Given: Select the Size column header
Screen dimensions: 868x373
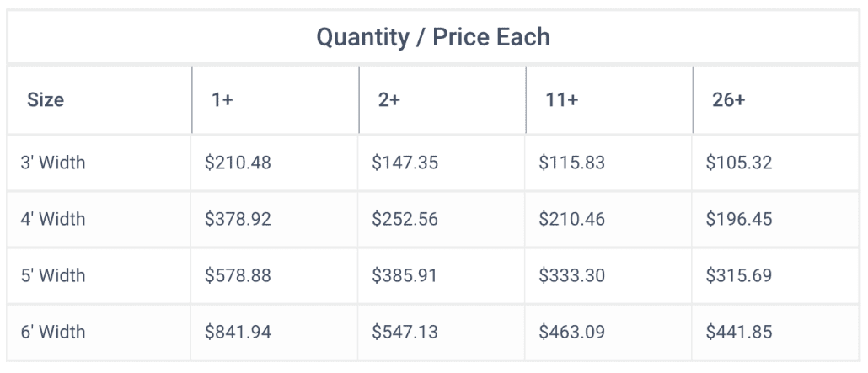Looking at the screenshot, I should (46, 100).
